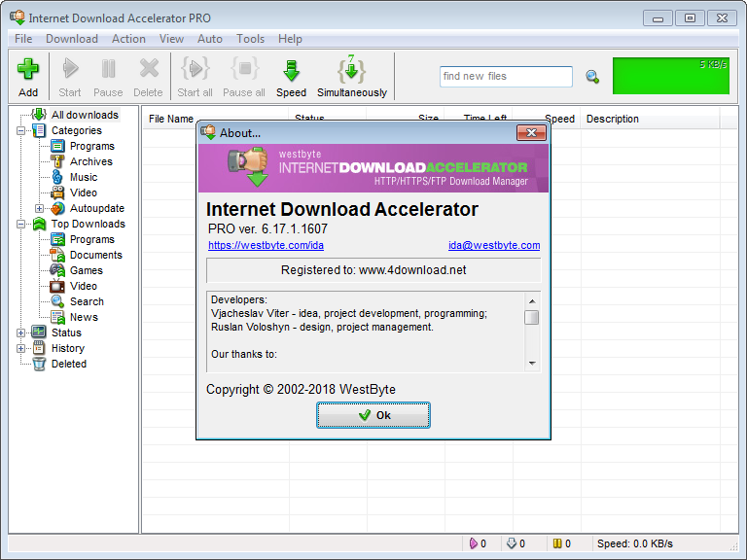Click the Start all toolbar icon

(x=195, y=69)
